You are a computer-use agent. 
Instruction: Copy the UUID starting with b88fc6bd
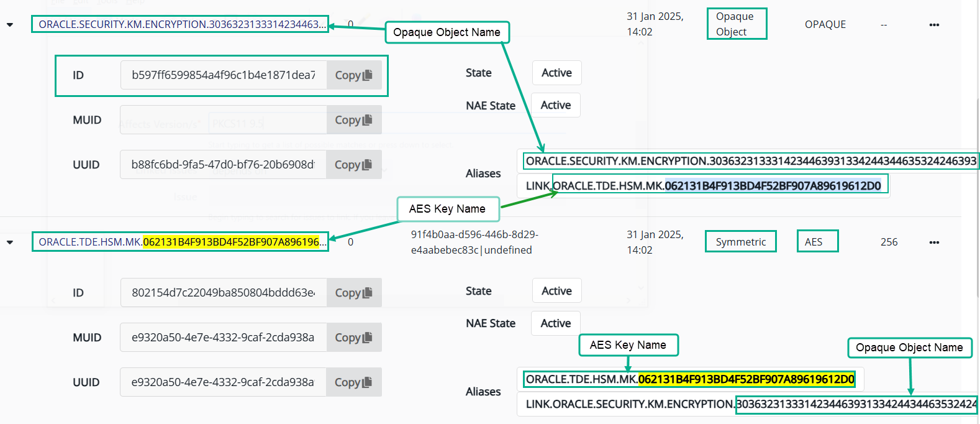pos(353,165)
